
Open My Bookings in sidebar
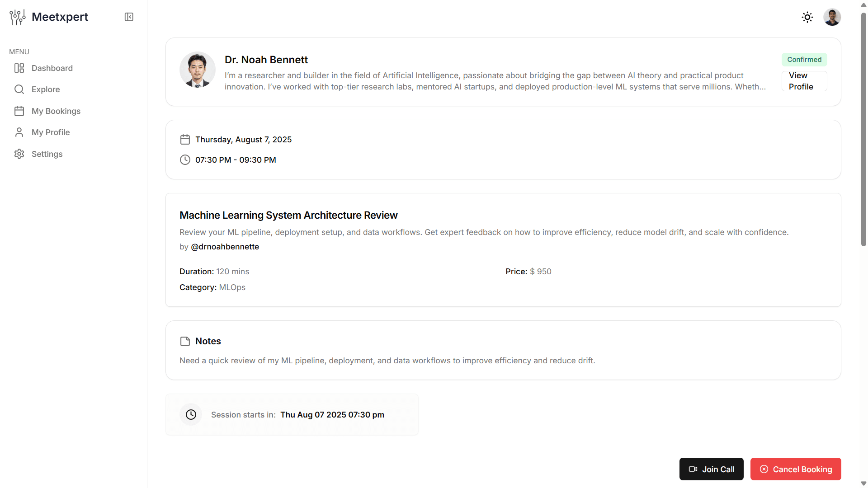[x=56, y=111]
